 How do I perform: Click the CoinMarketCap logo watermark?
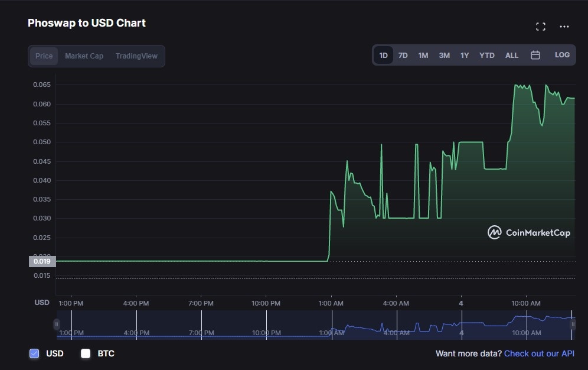[x=528, y=232]
